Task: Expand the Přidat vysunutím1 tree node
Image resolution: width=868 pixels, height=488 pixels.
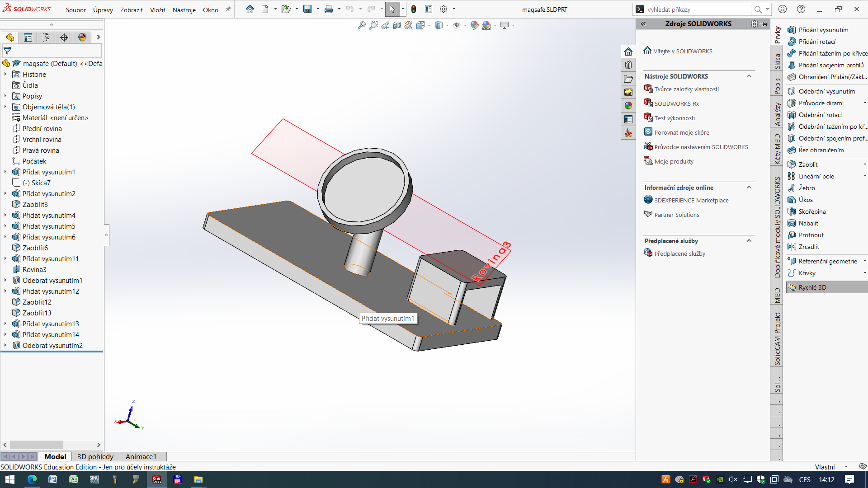Action: point(5,172)
